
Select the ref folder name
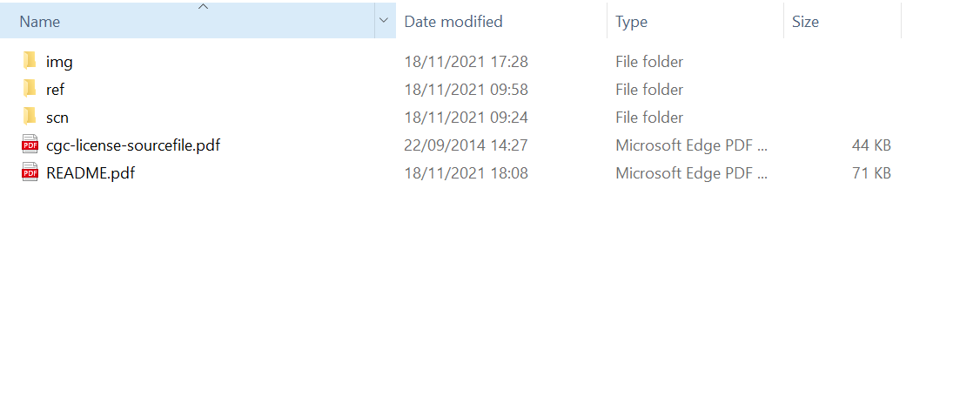55,90
